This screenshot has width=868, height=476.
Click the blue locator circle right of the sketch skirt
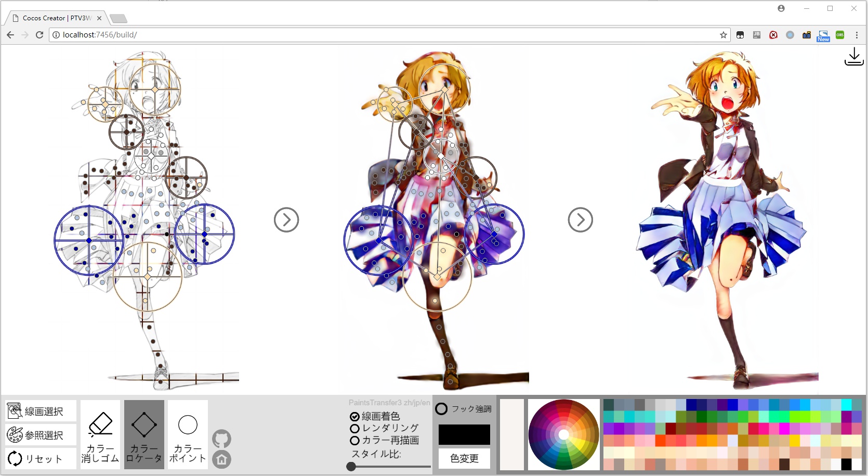click(x=204, y=234)
